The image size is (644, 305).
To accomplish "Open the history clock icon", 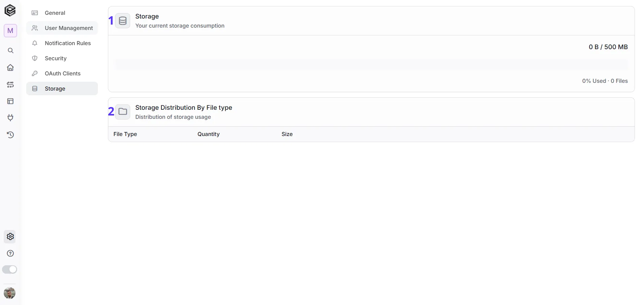I will (10, 135).
